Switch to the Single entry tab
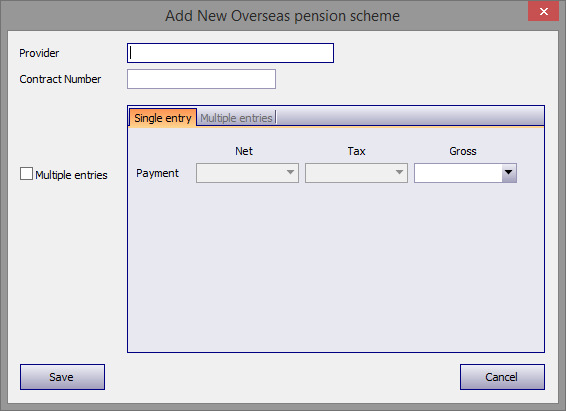Screen dimensions: 566x411 coord(162,118)
